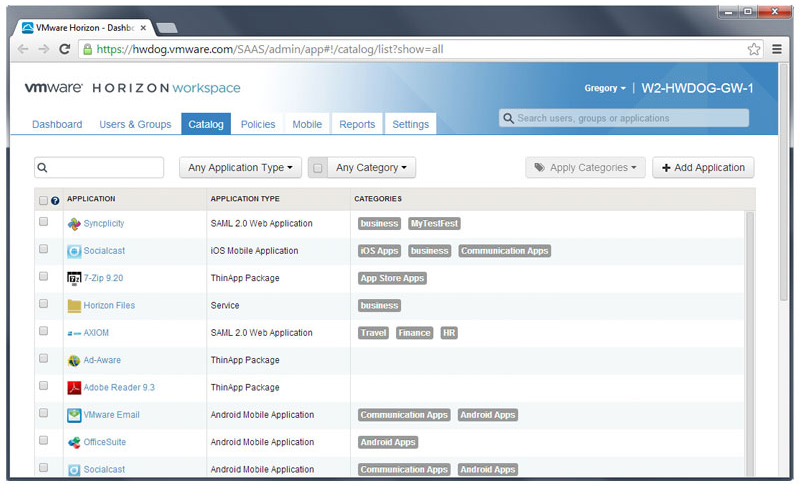Click the Add Application button
Screen dimensions: 800x489
[703, 167]
